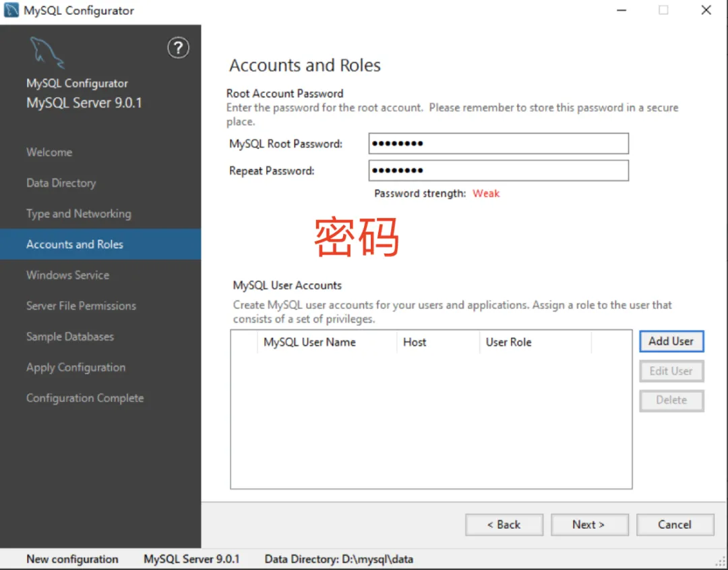This screenshot has height=570, width=728.
Task: Click Data Directory path in status bar
Action: 339,559
